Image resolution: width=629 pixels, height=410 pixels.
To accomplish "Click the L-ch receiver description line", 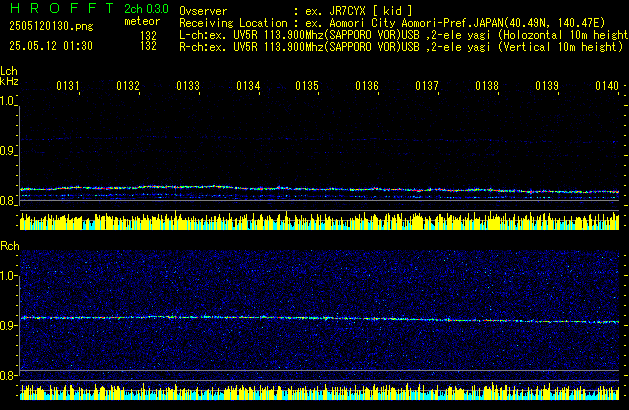I will (x=404, y=35).
